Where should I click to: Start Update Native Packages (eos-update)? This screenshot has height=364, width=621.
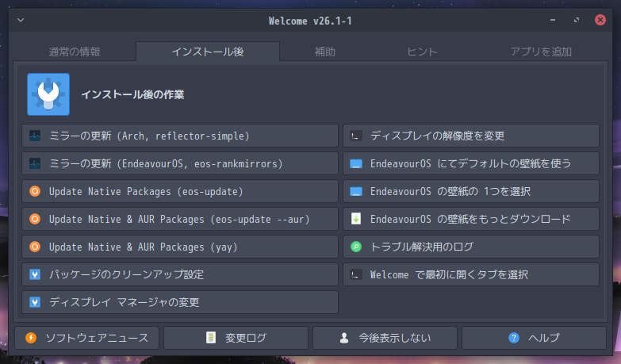click(180, 191)
